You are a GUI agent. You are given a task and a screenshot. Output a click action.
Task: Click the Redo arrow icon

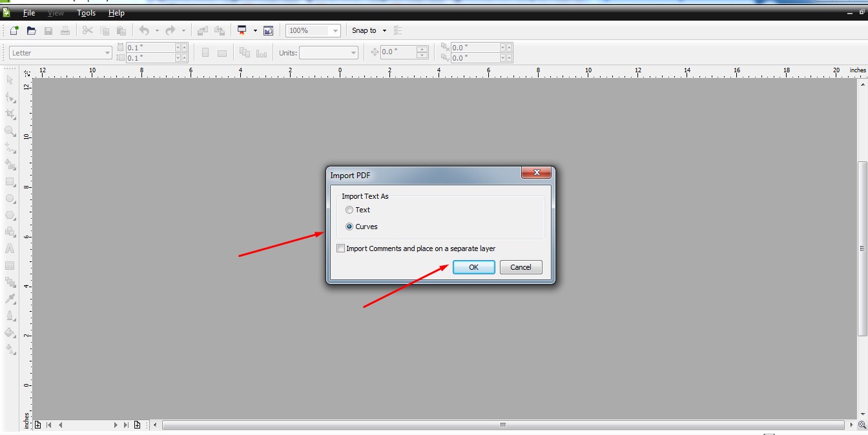coord(170,30)
